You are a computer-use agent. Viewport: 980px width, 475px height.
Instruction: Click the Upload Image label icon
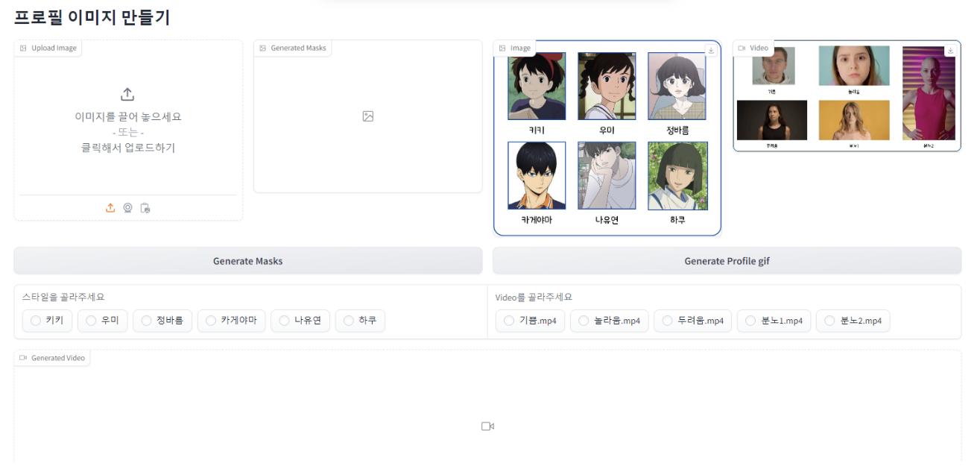click(x=23, y=48)
